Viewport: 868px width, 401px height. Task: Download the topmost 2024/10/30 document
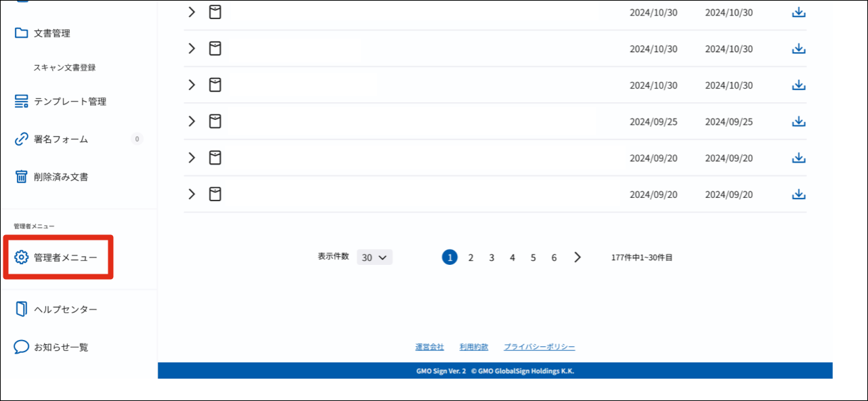799,12
